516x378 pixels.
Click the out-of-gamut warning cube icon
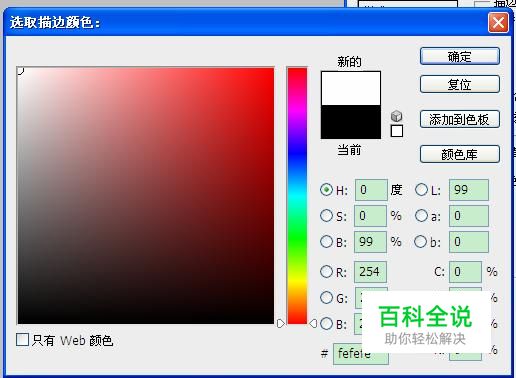(396, 116)
